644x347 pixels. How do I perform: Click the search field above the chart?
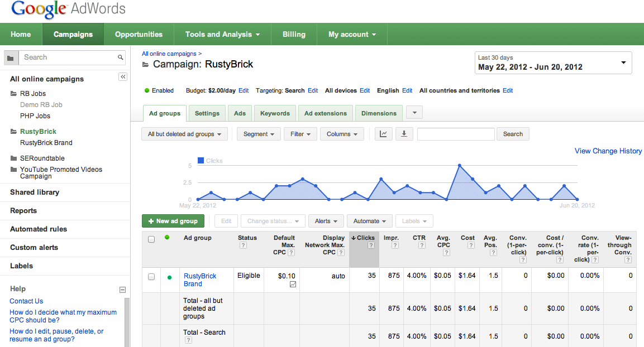click(456, 134)
